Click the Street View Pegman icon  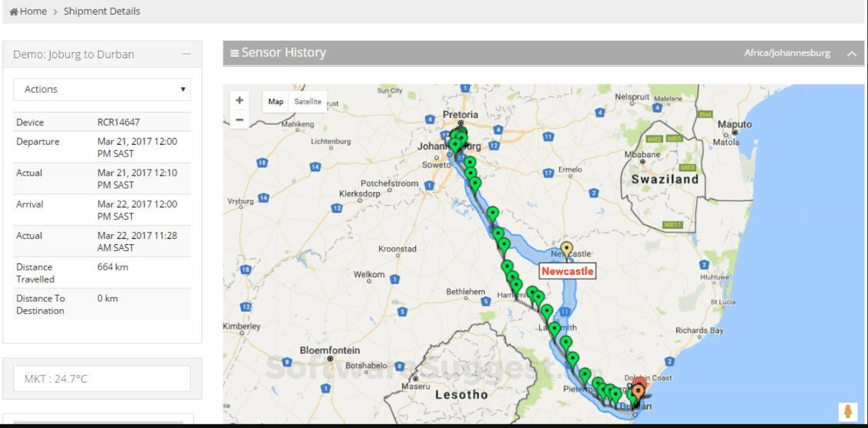coord(848,409)
